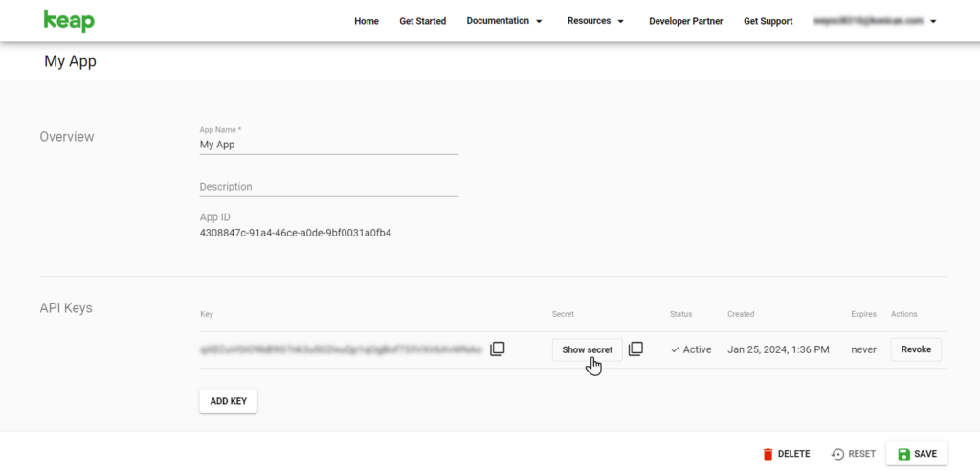Screen dimensions: 980x473
Task: Click the Status column header
Action: 680,314
